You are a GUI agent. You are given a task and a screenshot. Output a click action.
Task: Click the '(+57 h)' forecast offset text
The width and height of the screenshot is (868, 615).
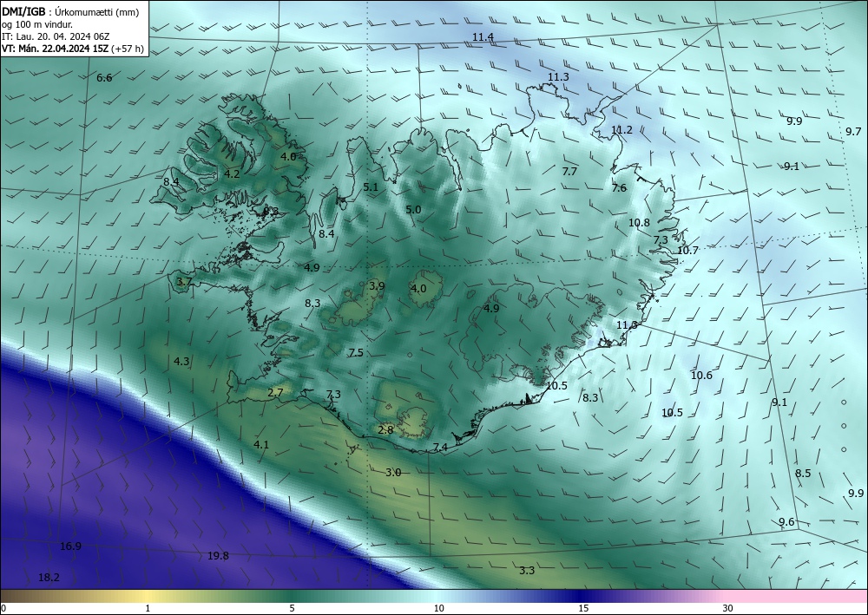(128, 49)
